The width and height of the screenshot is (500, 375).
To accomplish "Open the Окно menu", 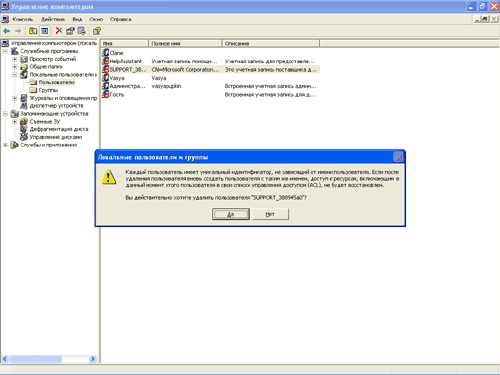I will coord(96,19).
